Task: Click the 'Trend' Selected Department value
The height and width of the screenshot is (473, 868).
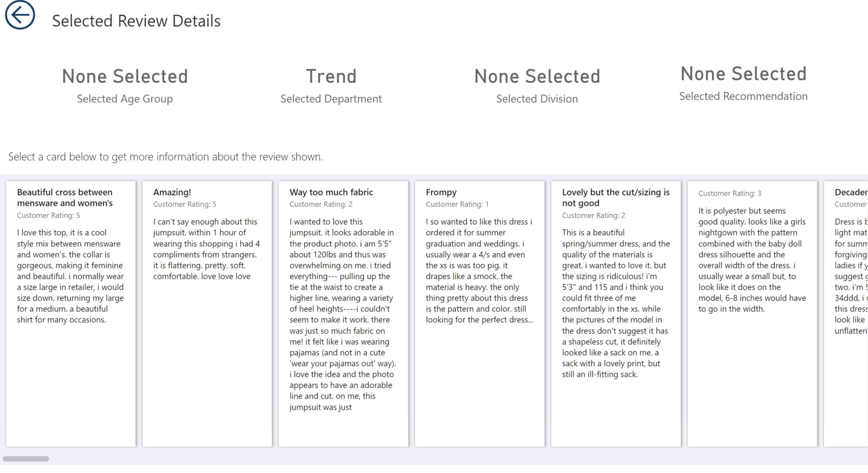Action: (x=331, y=76)
